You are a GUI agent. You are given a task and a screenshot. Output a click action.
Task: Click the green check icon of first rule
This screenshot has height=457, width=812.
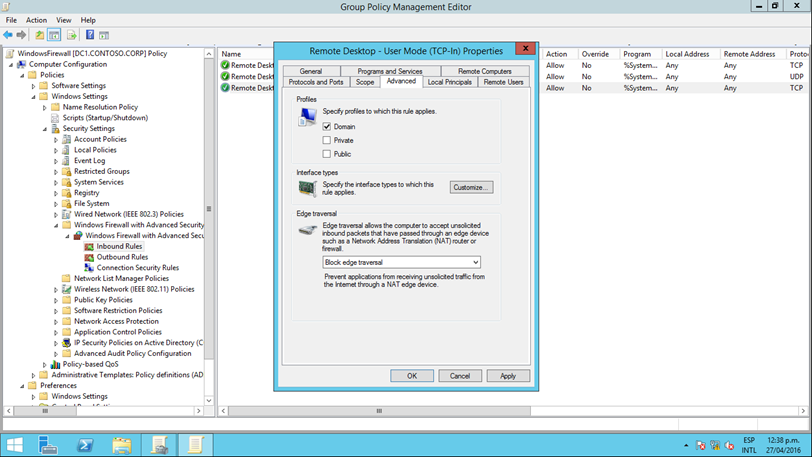pyautogui.click(x=225, y=65)
